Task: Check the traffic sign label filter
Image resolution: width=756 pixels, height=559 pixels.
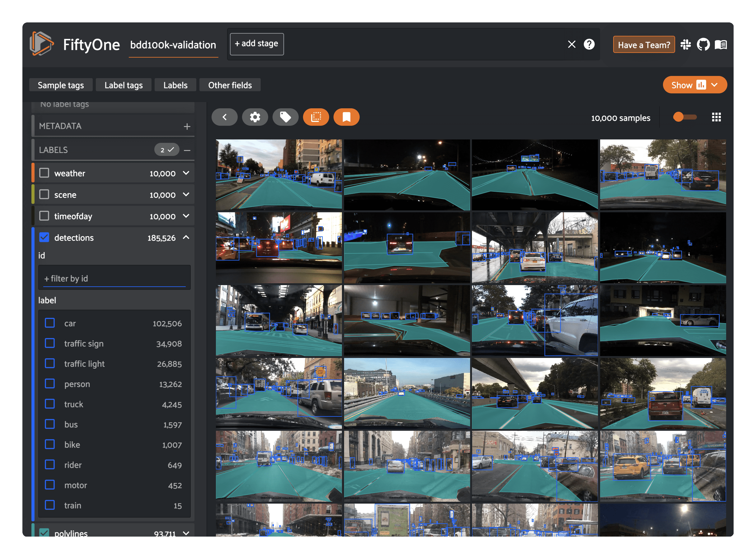Action: click(50, 343)
